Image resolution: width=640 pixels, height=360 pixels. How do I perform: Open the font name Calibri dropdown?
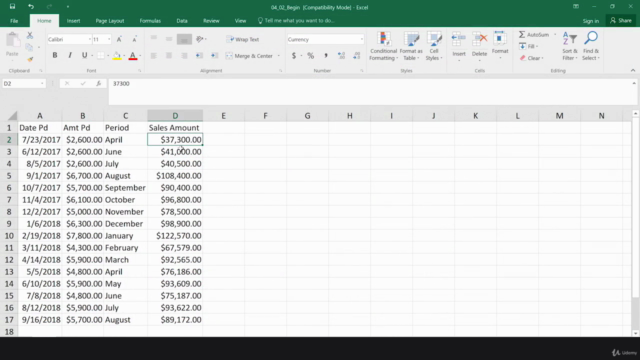[89, 39]
